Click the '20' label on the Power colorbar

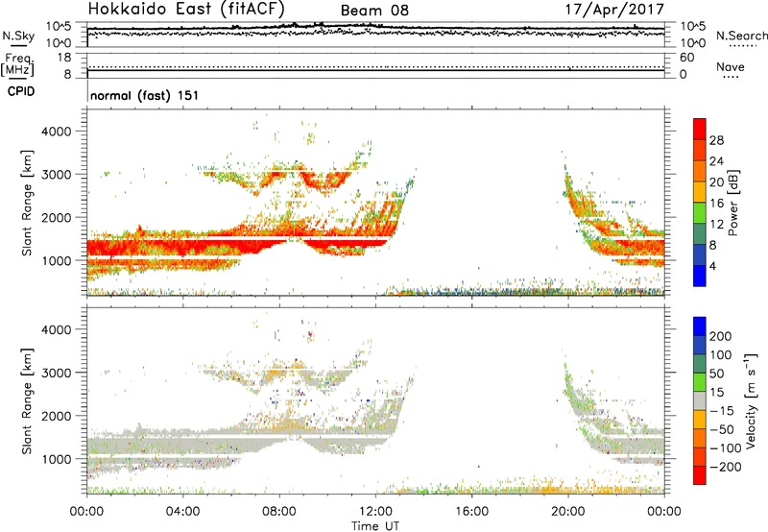click(716, 182)
